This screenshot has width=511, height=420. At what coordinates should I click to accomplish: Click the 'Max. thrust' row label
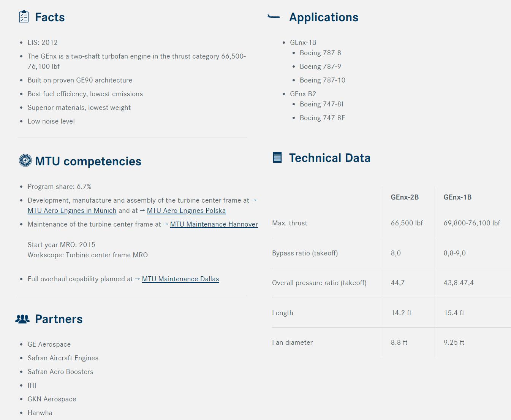(x=290, y=223)
